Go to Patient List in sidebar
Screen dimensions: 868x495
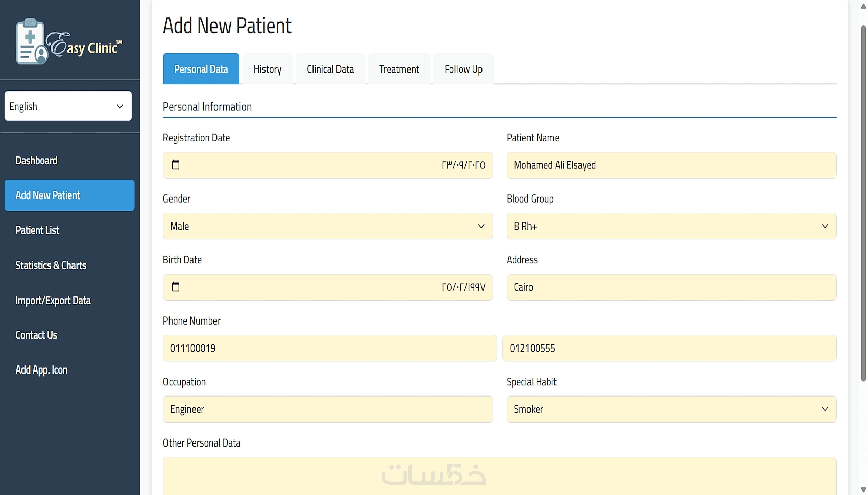coord(37,230)
